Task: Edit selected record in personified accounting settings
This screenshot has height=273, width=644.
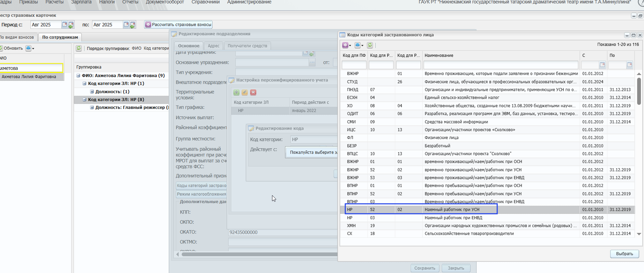Action: point(245,92)
